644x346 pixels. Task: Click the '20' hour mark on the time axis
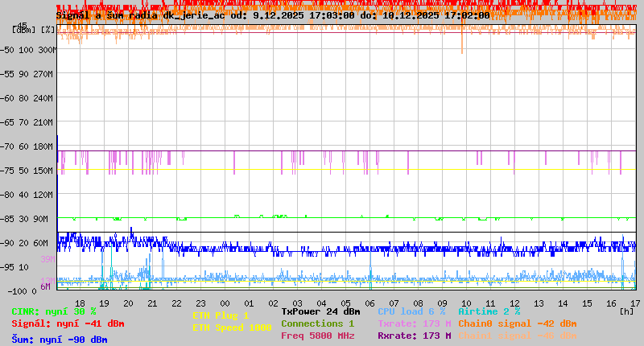point(128,303)
